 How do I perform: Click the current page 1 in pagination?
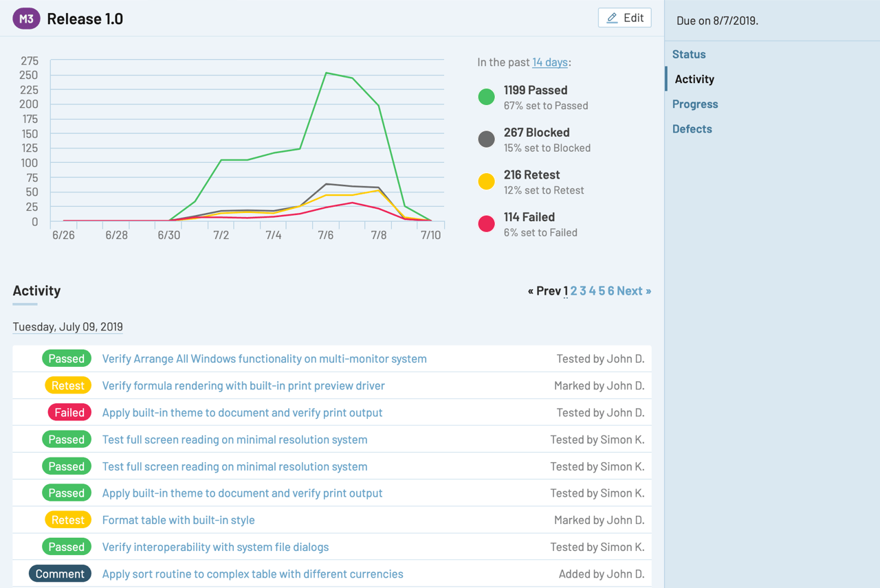[565, 291]
